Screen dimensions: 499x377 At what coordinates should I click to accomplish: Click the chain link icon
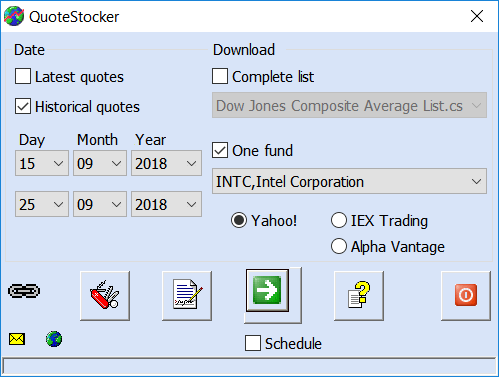24,291
